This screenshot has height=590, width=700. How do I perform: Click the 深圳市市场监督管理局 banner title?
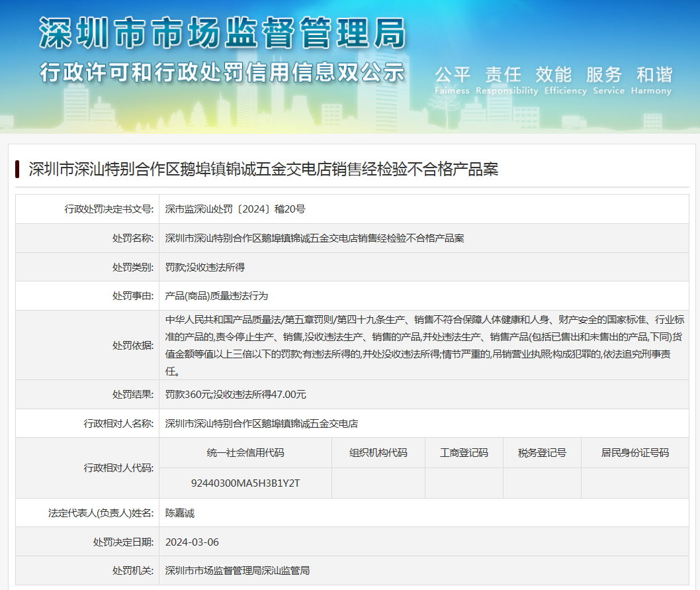[x=222, y=33]
